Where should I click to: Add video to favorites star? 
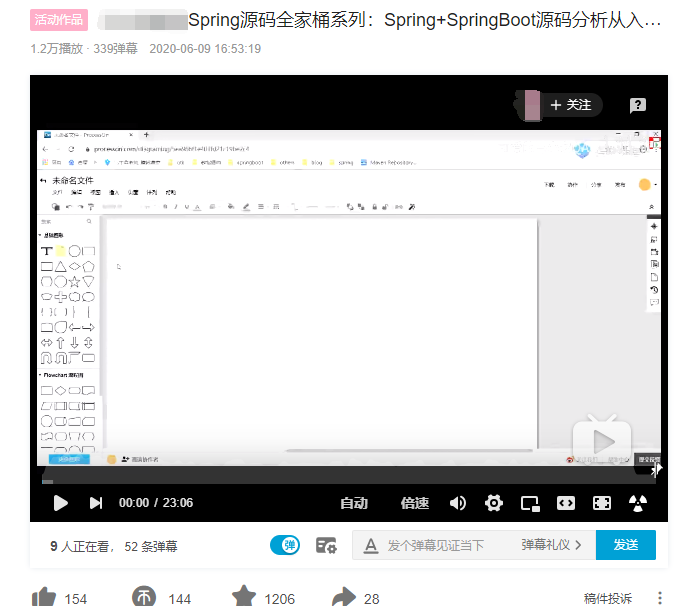click(x=244, y=596)
